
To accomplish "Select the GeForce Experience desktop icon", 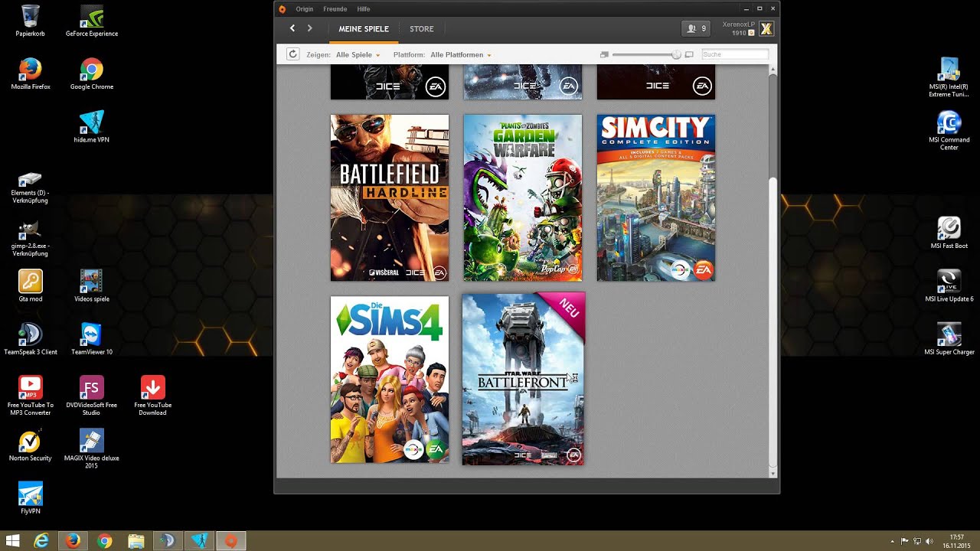I will (92, 21).
